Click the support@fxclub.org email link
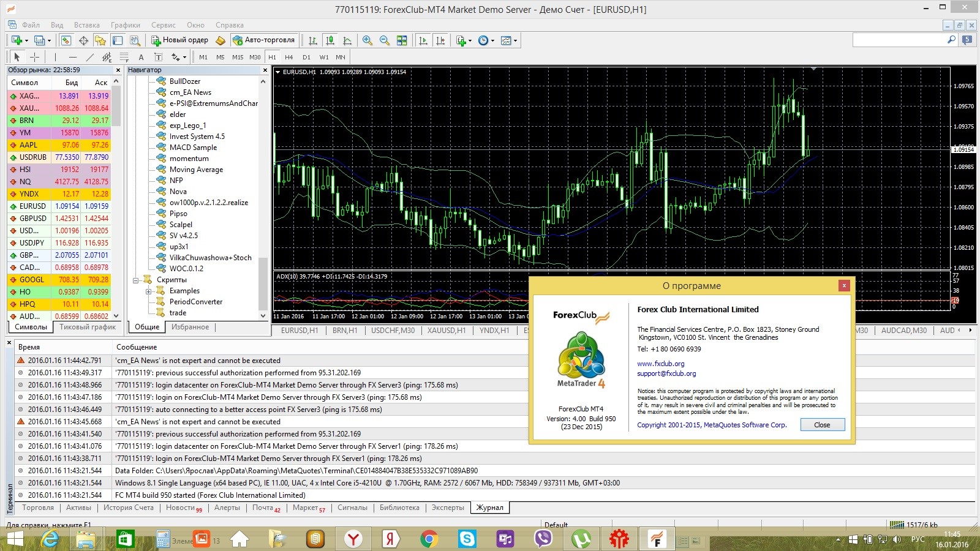 666,373
